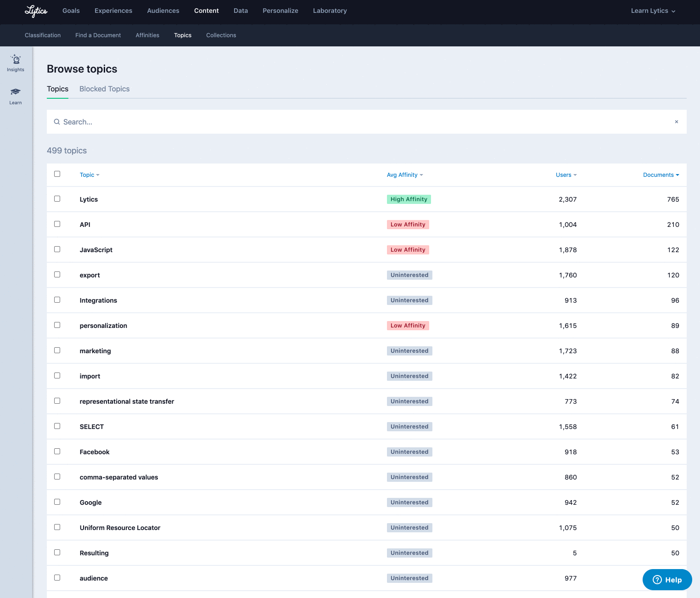Check the Lytics topic checkbox
Viewport: 700px width, 598px height.
pyautogui.click(x=57, y=199)
